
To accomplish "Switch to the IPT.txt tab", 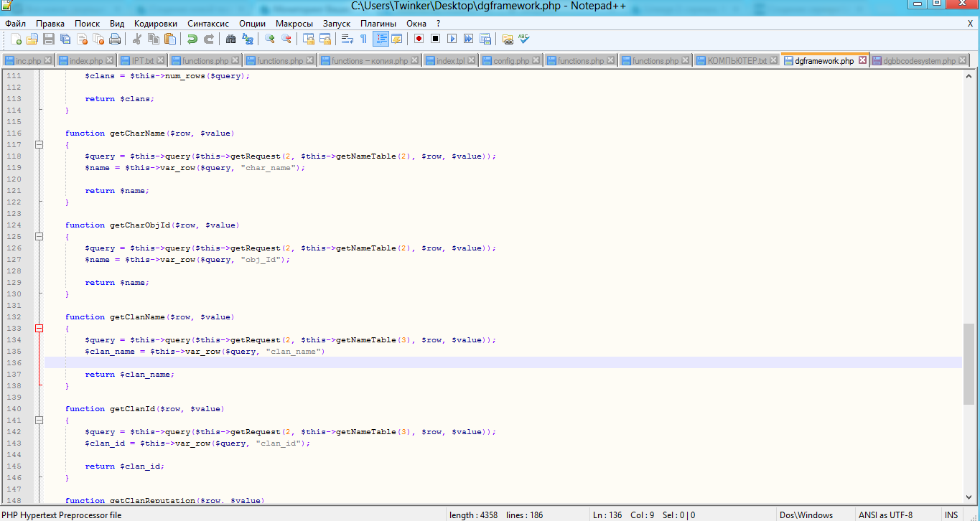I will [x=142, y=61].
